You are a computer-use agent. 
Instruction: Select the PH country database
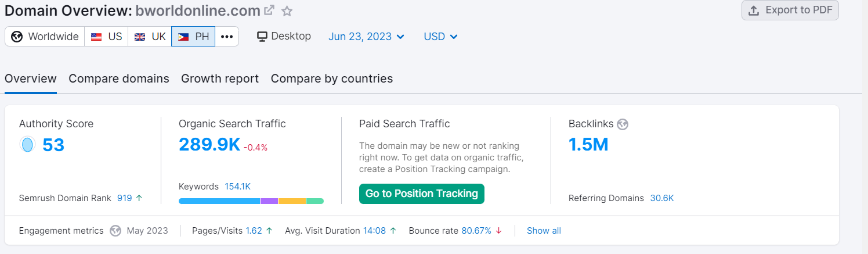(193, 37)
